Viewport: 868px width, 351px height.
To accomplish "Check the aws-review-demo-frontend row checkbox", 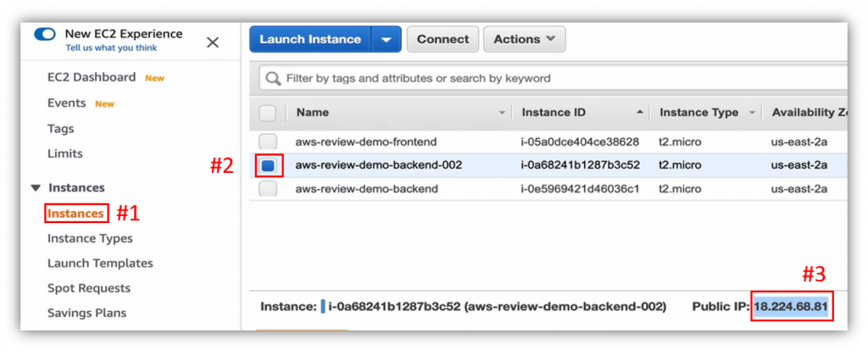I will click(x=268, y=142).
